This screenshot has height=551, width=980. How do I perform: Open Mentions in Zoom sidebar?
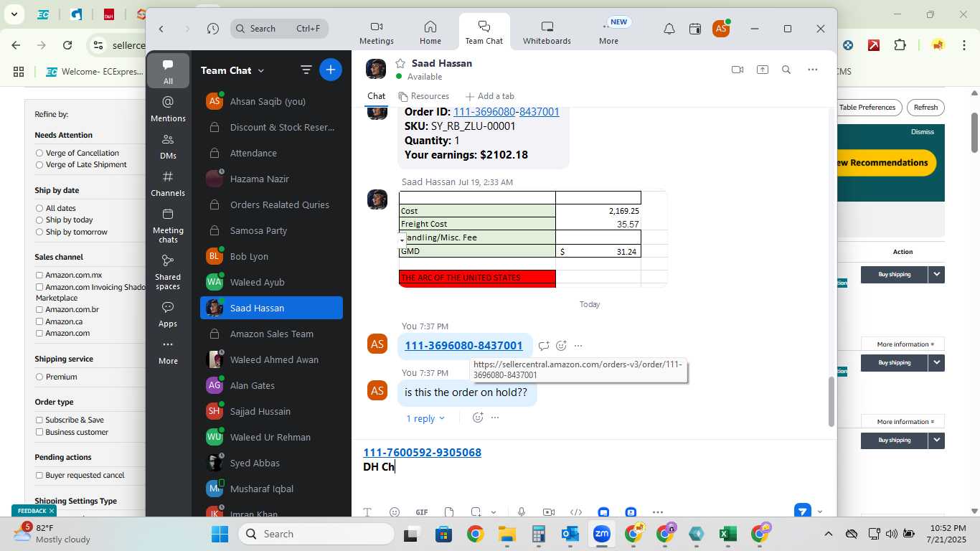pos(168,108)
